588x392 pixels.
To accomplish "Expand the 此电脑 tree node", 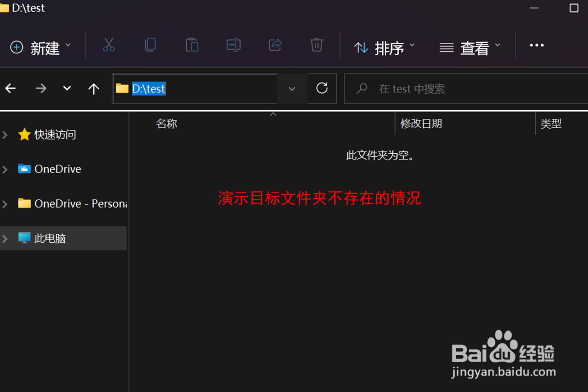I will click(5, 238).
